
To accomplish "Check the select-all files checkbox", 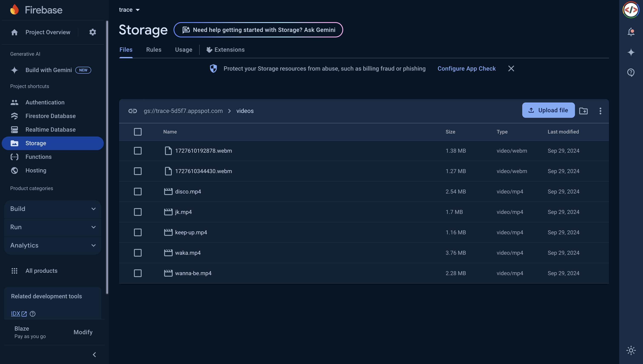I will point(138,132).
